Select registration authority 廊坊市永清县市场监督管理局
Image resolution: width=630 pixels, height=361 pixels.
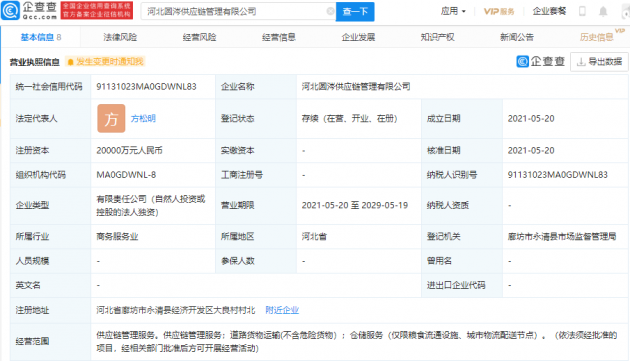pos(562,237)
